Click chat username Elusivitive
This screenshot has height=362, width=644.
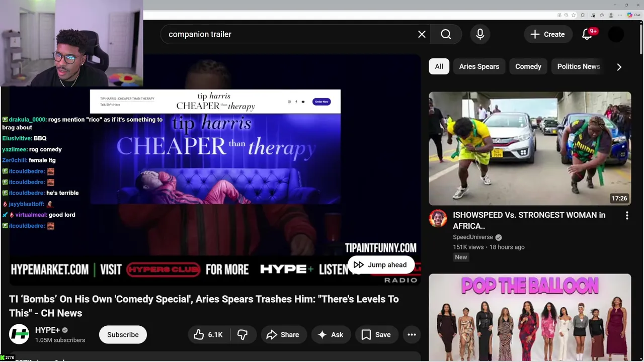point(17,138)
